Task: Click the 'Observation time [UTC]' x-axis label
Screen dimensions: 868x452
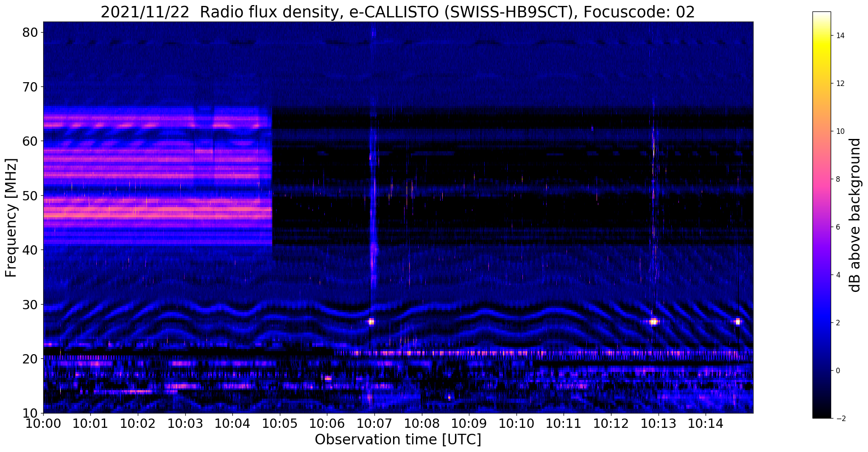Action: [398, 440]
